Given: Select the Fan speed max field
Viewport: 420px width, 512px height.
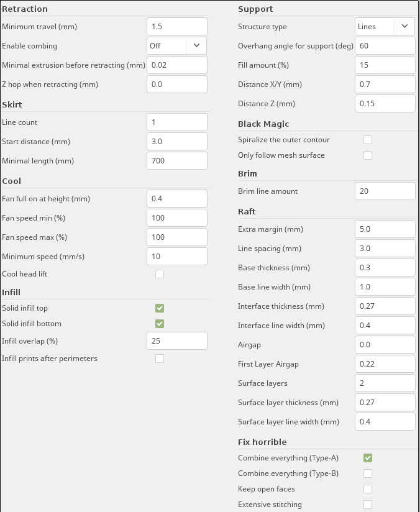Looking at the screenshot, I should (176, 237).
